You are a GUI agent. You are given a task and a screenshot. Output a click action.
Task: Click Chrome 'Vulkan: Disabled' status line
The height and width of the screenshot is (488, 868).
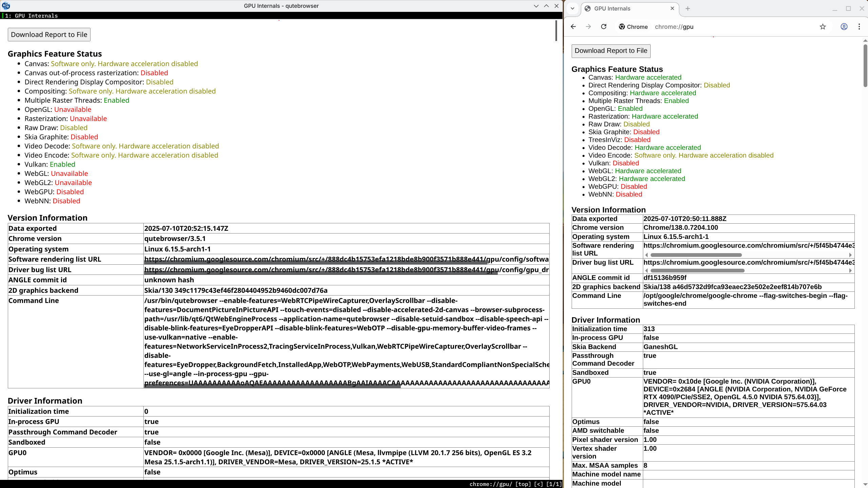(614, 163)
